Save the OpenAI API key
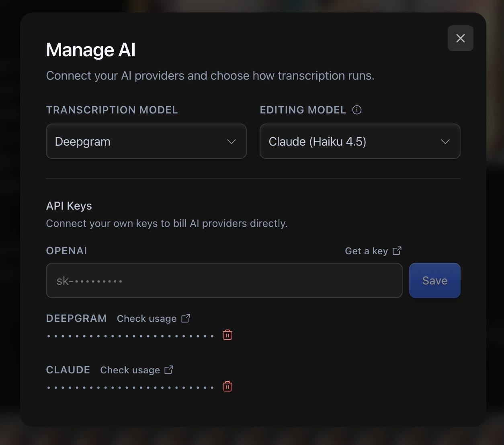 pyautogui.click(x=435, y=280)
